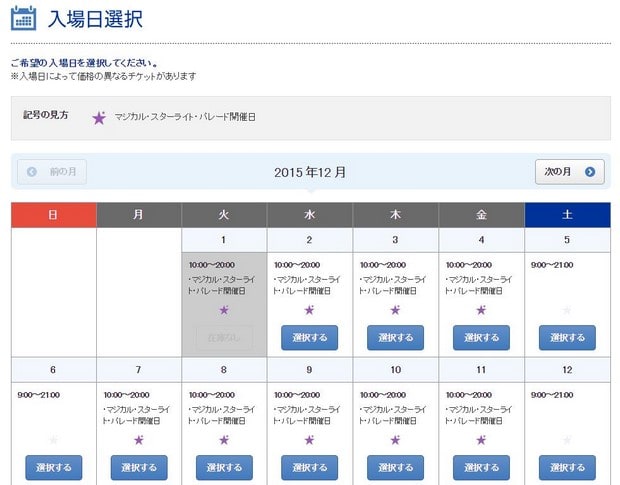This screenshot has height=485, width=620.
Task: Click the 火 Tuesday column header
Action: coord(224,215)
